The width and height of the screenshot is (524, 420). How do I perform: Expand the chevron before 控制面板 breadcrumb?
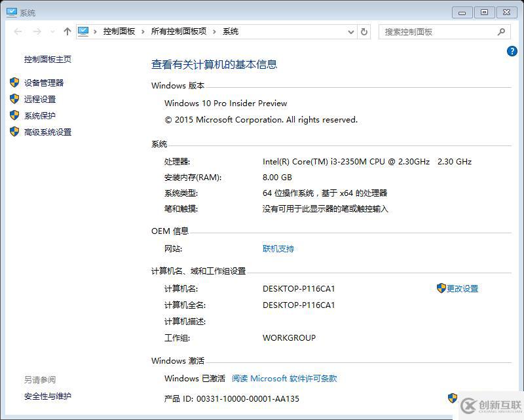tap(95, 31)
